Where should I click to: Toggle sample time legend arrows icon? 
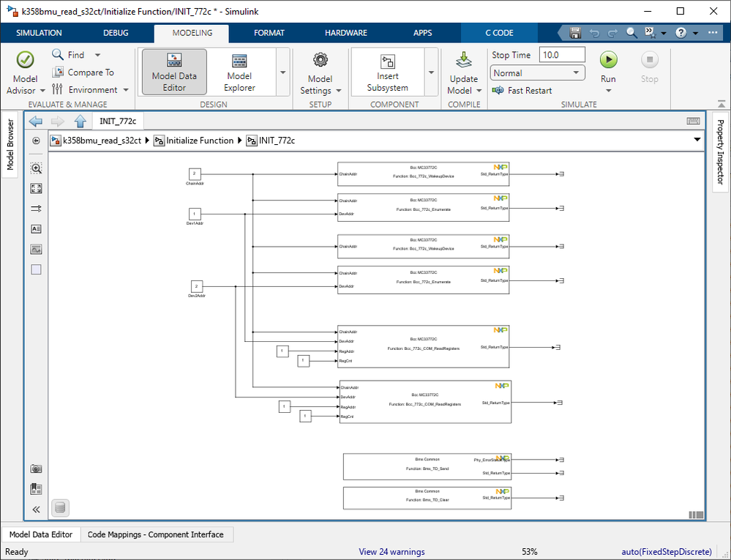point(36,209)
